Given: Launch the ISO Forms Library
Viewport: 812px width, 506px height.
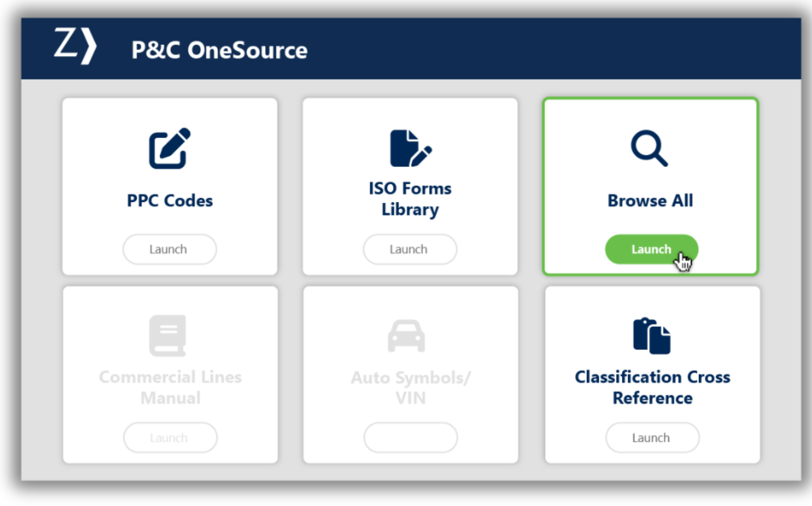Looking at the screenshot, I should coord(410,249).
